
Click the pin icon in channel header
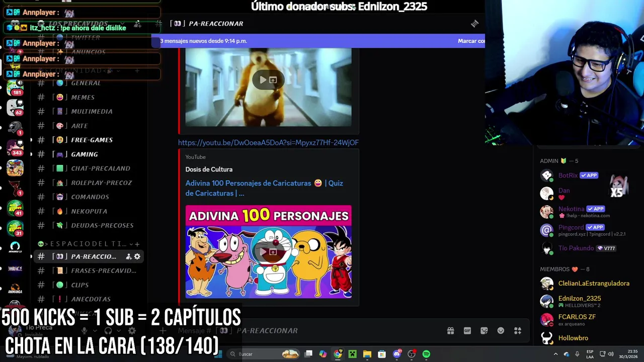474,24
